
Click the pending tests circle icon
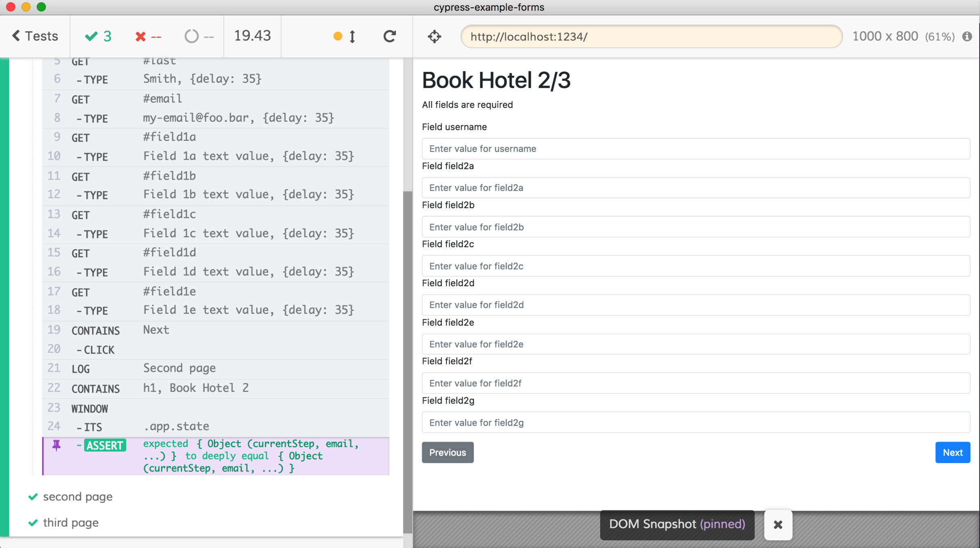click(x=192, y=37)
